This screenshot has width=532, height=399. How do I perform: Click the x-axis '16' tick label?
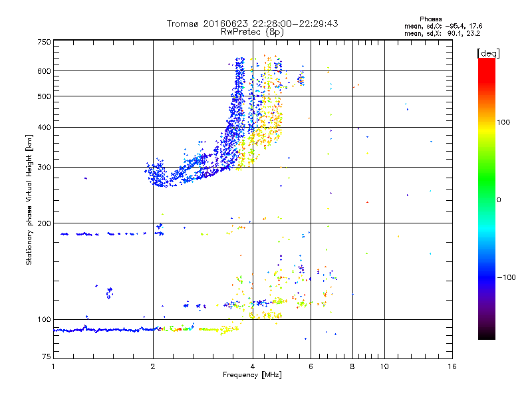point(452,366)
